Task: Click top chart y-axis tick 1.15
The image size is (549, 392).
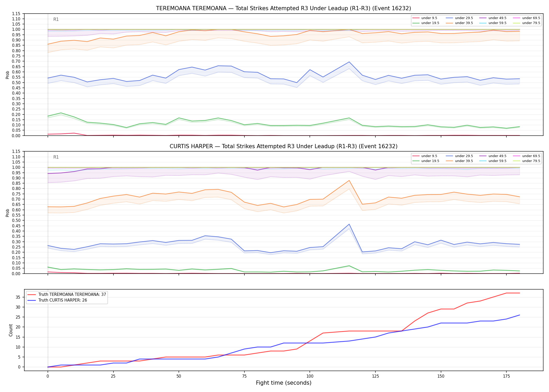Action: (16, 14)
